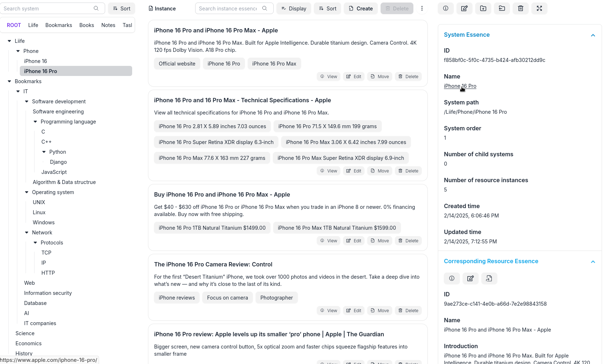Click the iPhone 16 Pro Max tag
The height and width of the screenshot is (364, 606).
[x=274, y=64]
